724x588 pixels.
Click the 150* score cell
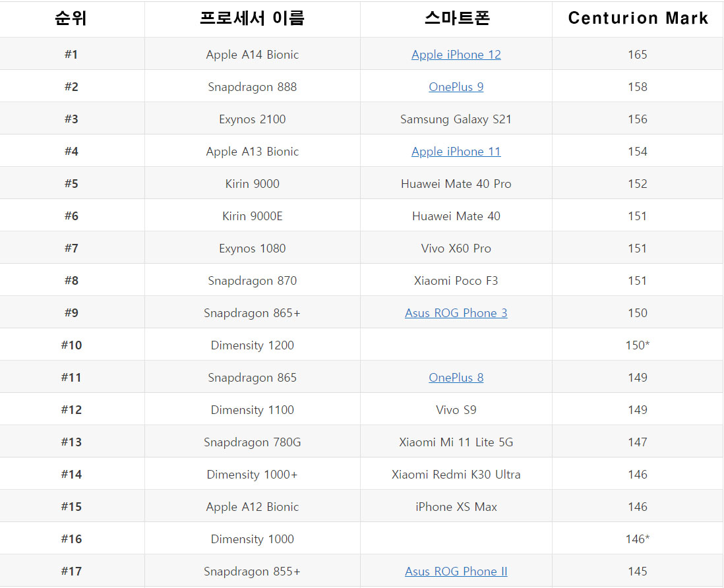[x=637, y=345]
